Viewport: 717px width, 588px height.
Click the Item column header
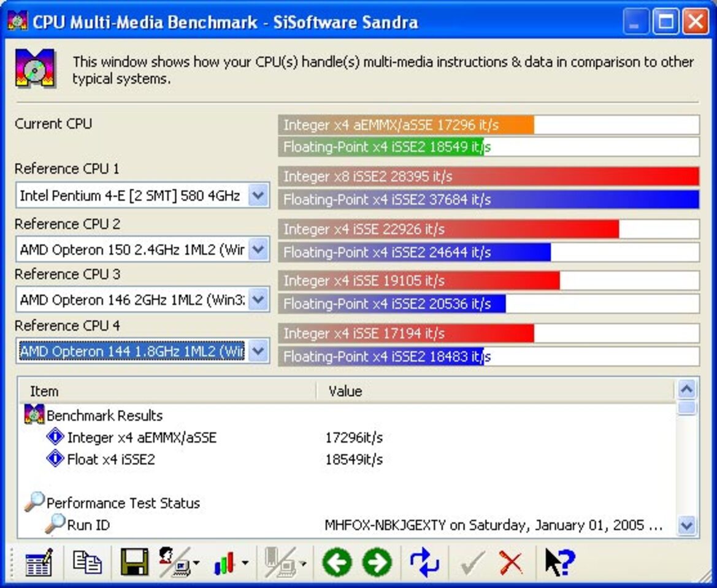pos(168,391)
